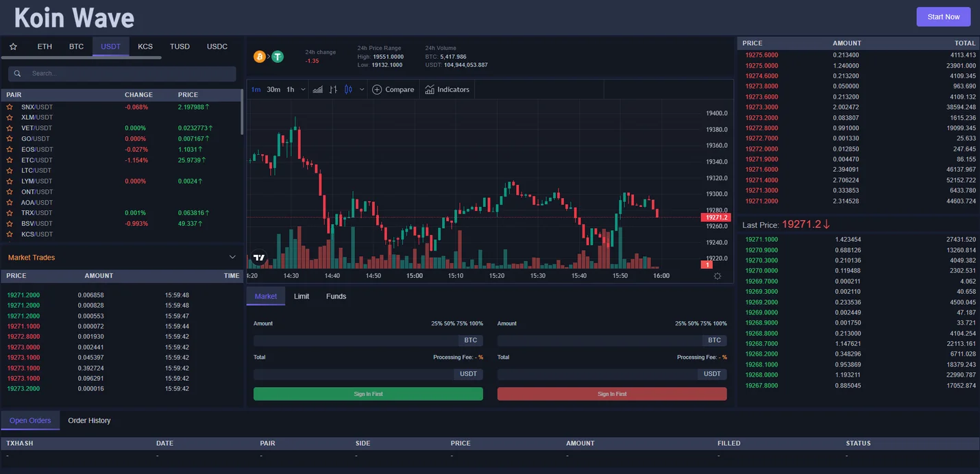Expand the time interval dropdown
Viewport: 980px width, 474px height.
tap(304, 90)
